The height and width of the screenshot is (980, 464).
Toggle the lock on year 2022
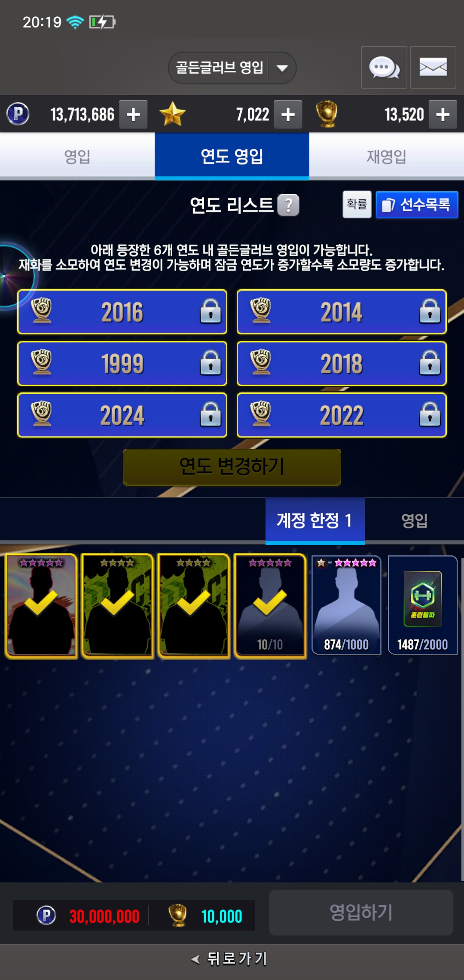pyautogui.click(x=430, y=415)
